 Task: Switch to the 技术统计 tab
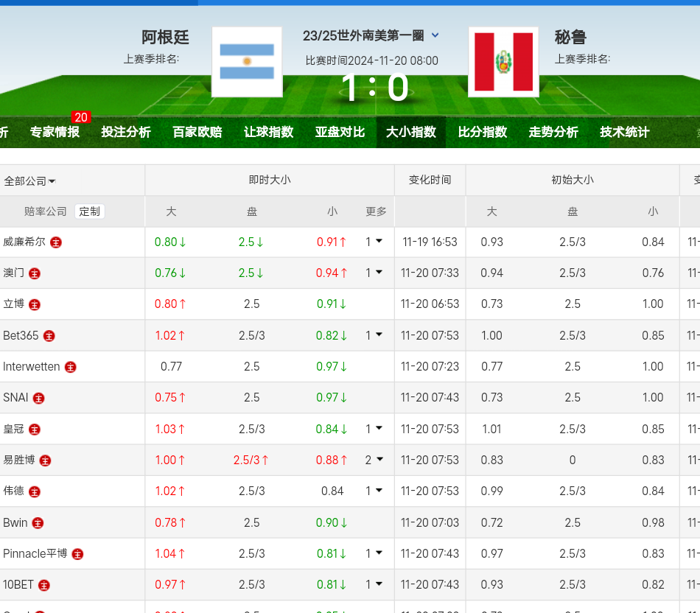625,132
